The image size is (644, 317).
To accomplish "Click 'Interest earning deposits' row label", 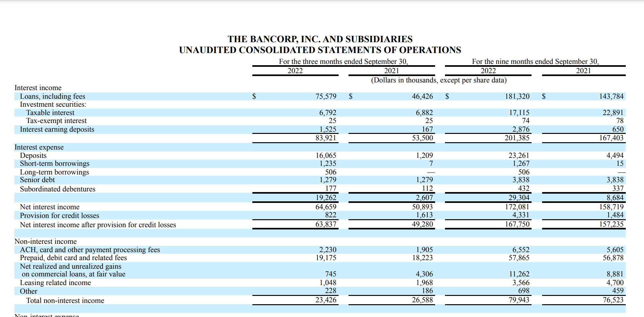I will (57, 129).
